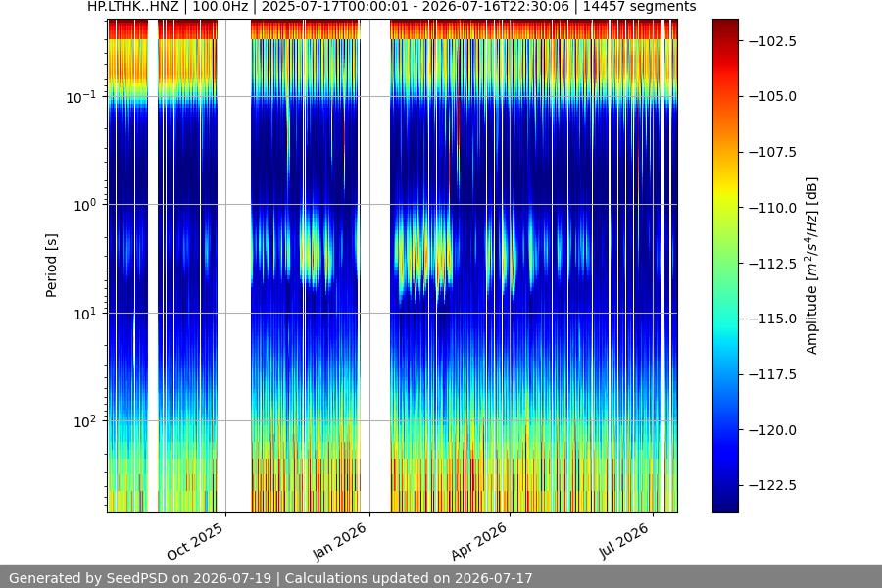This screenshot has width=882, height=588.
Task: Click the spectrogram plot area in March 2026
Action: coord(486,266)
